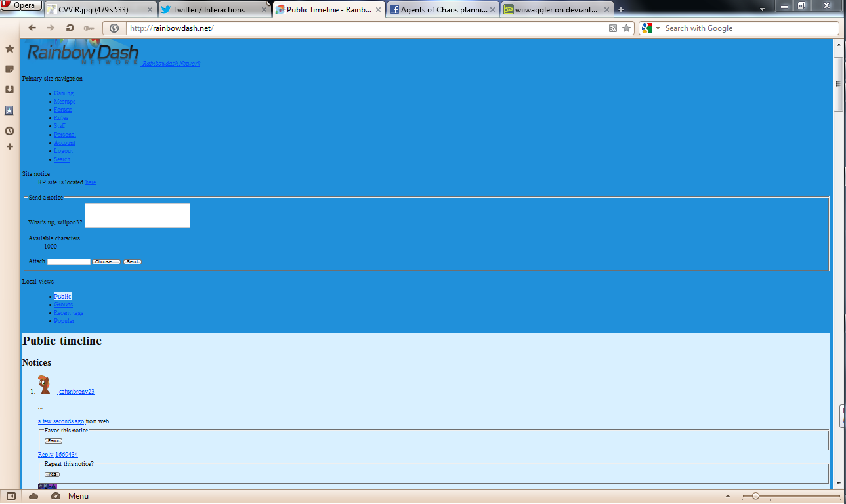This screenshot has height=504, width=846.
Task: Open the Rules navigation link
Action: pos(61,118)
